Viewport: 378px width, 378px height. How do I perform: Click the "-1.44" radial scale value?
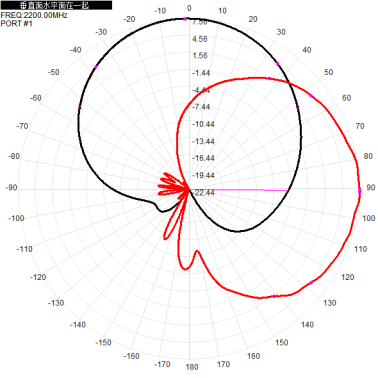point(201,73)
